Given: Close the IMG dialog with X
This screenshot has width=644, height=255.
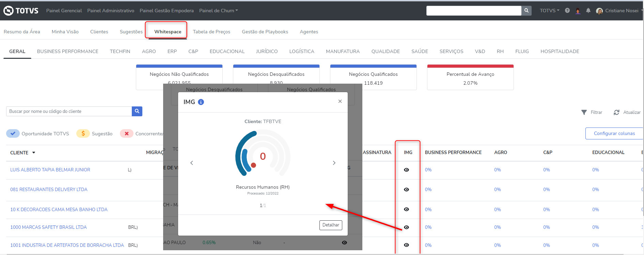Looking at the screenshot, I should (340, 101).
